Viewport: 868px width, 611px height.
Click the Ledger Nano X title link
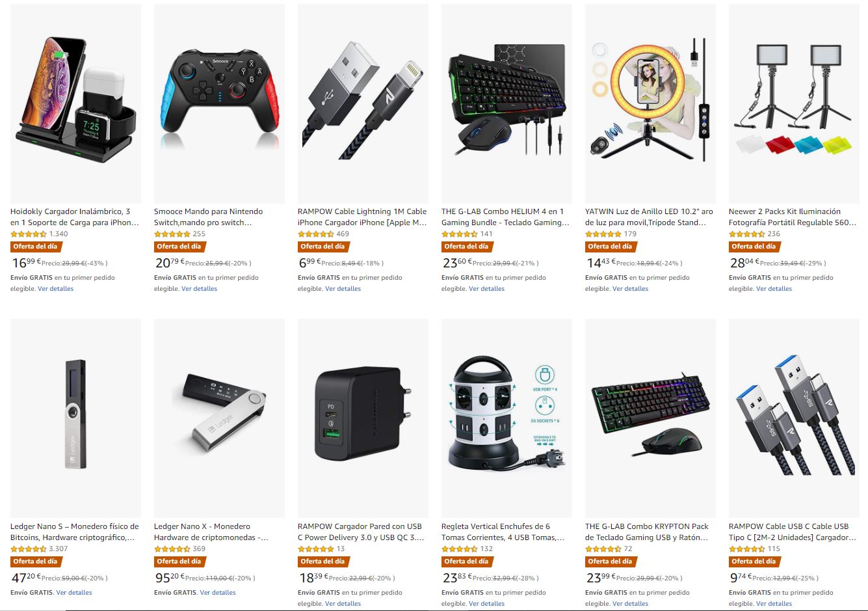(x=211, y=532)
